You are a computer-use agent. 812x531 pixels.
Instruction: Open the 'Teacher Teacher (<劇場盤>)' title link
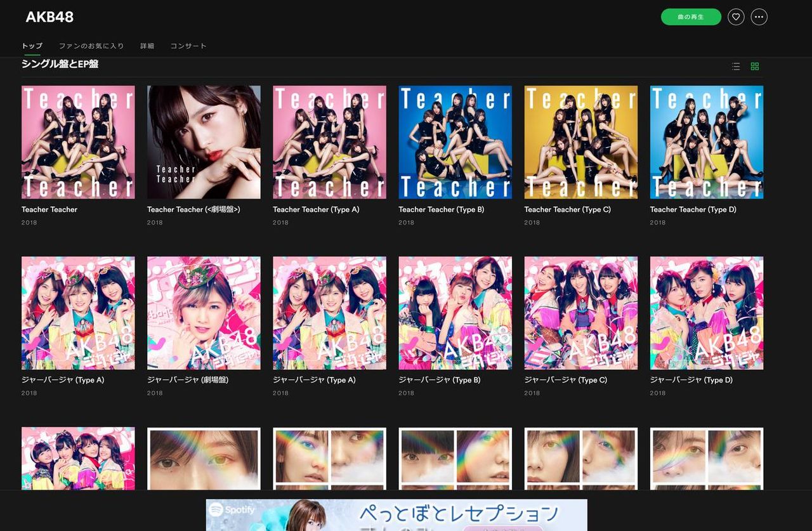pyautogui.click(x=193, y=209)
